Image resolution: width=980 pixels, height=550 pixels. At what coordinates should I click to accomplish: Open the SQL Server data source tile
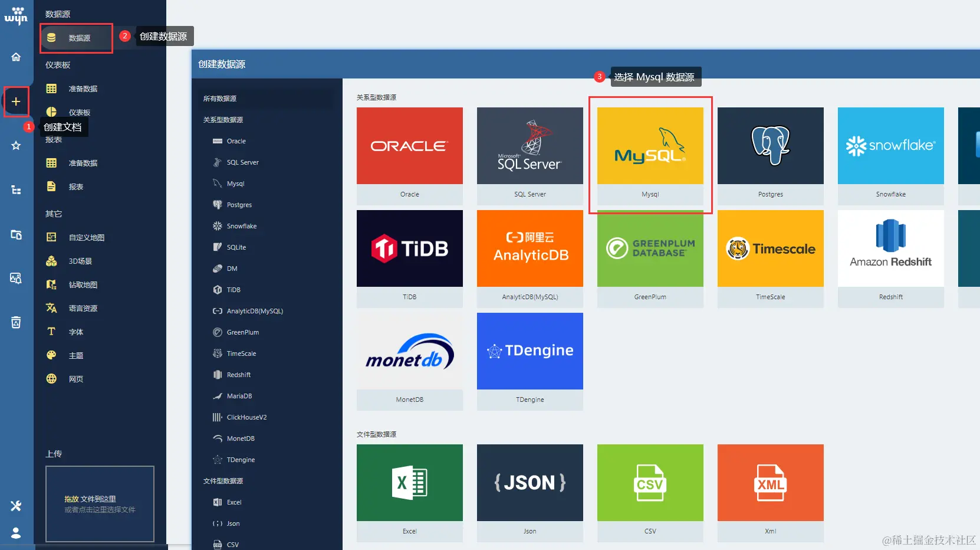530,156
